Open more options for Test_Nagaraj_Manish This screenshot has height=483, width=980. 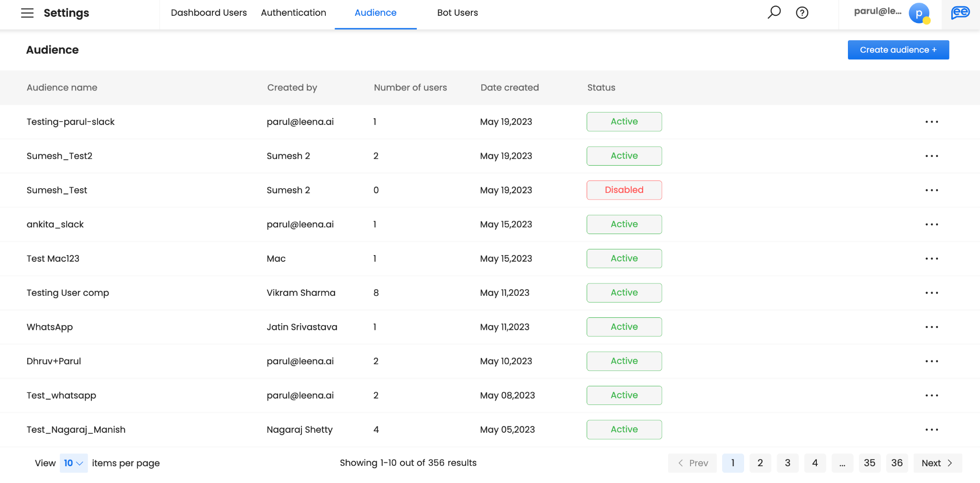point(932,430)
